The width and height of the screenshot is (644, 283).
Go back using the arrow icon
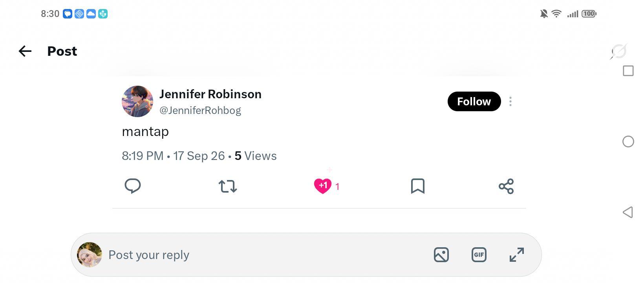tap(25, 51)
